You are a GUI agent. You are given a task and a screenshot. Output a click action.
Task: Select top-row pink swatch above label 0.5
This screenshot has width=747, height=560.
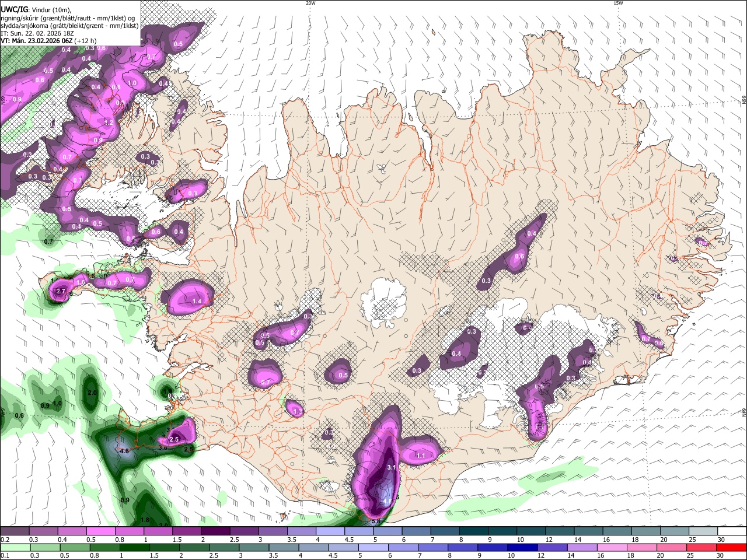[100, 531]
